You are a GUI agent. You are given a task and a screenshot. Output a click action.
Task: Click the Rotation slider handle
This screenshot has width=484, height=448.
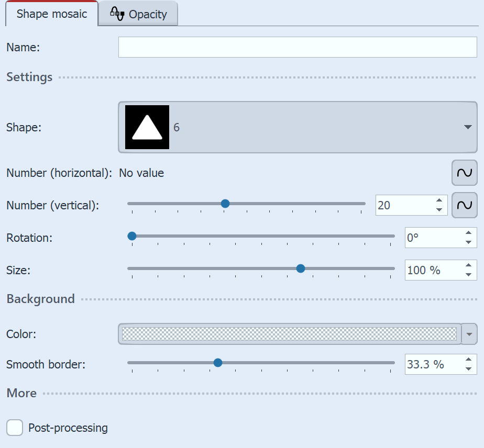[131, 236]
